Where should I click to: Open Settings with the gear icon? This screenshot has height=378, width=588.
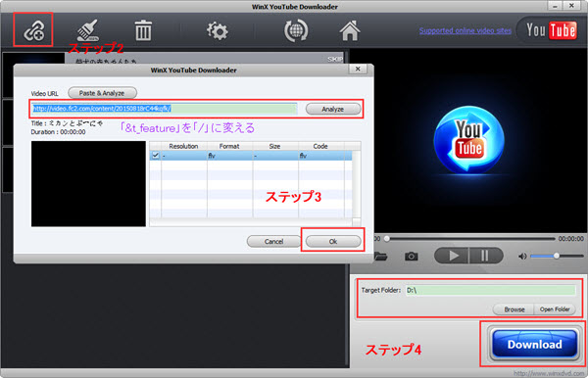tap(217, 30)
